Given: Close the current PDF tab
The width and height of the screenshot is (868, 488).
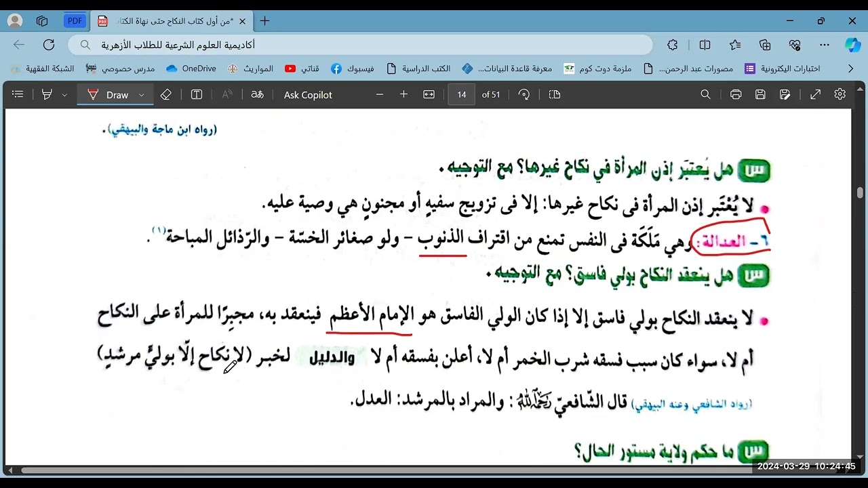Looking at the screenshot, I should [x=242, y=21].
